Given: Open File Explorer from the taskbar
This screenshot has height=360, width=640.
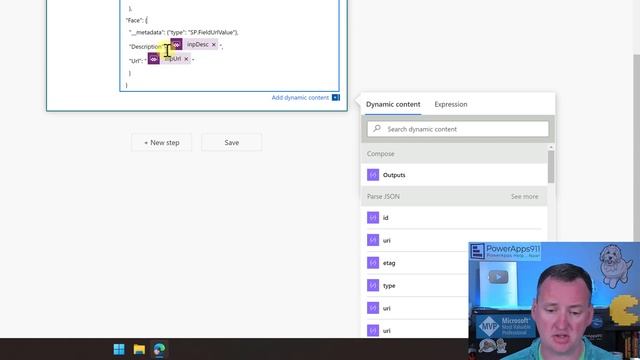Looking at the screenshot, I should pos(139,349).
